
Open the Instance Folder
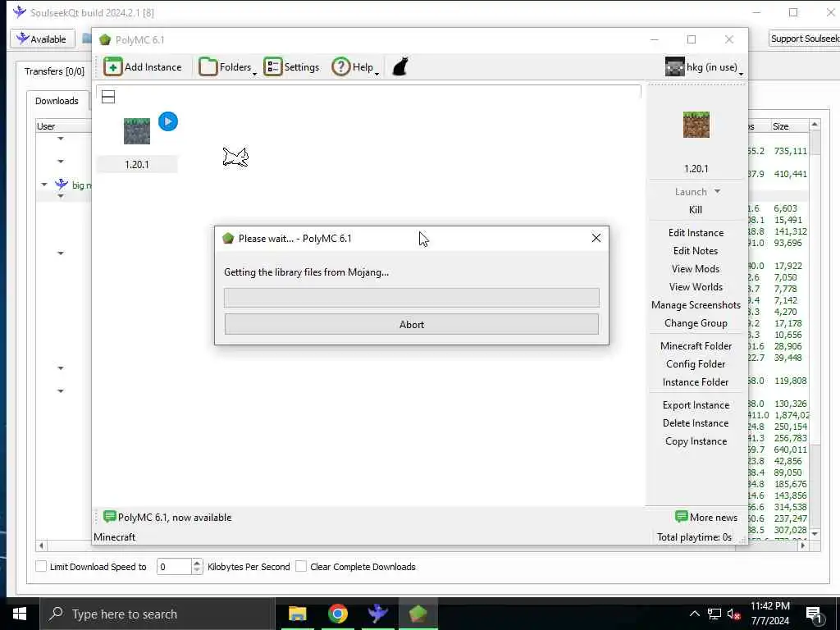696,382
